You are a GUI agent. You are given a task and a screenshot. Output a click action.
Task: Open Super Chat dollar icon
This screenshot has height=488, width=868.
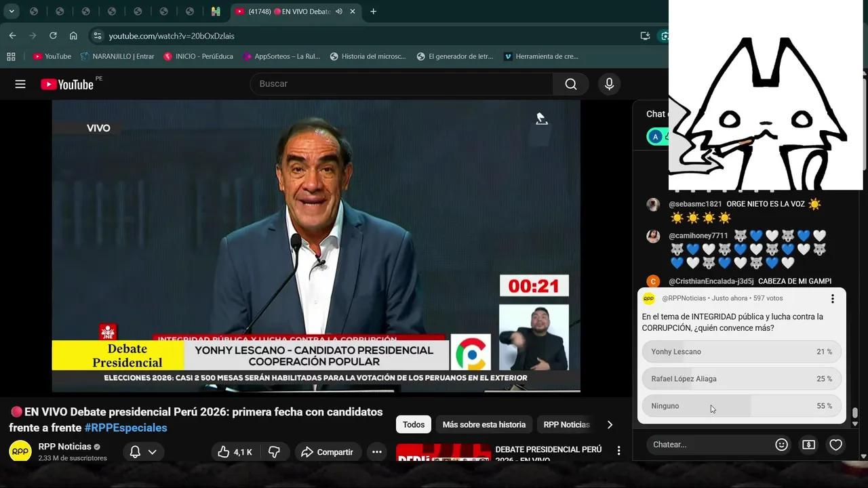(808, 445)
